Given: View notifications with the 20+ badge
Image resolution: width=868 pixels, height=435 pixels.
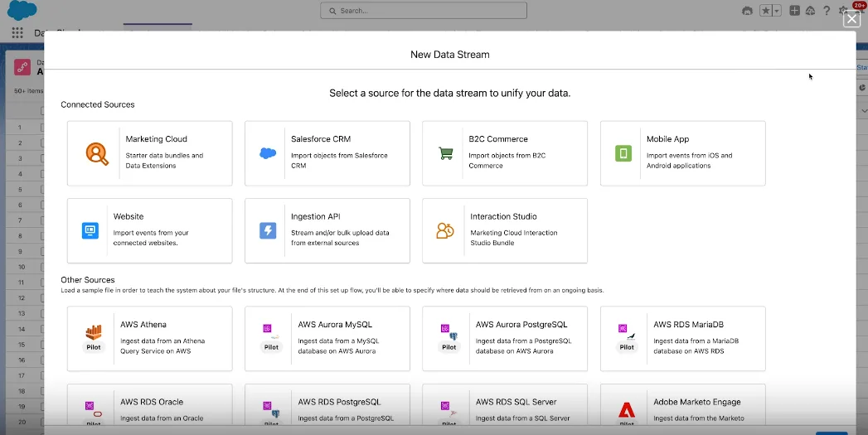Looking at the screenshot, I should (x=859, y=7).
